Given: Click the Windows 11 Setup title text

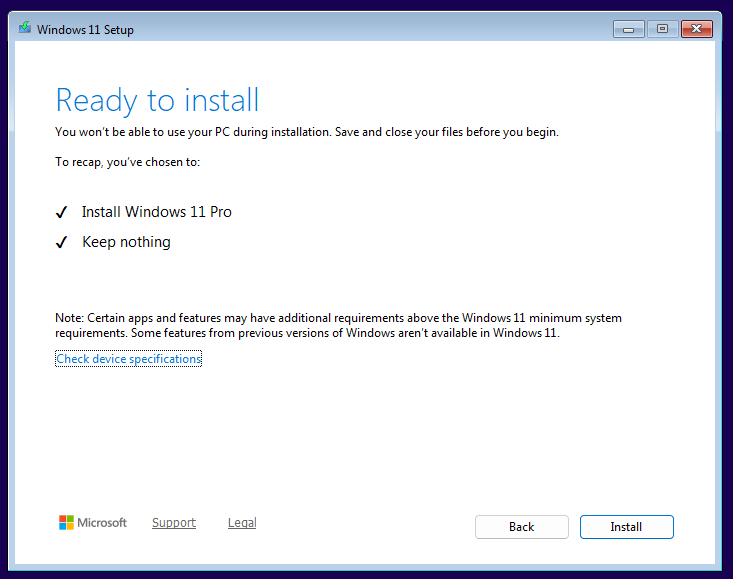Looking at the screenshot, I should click(85, 29).
